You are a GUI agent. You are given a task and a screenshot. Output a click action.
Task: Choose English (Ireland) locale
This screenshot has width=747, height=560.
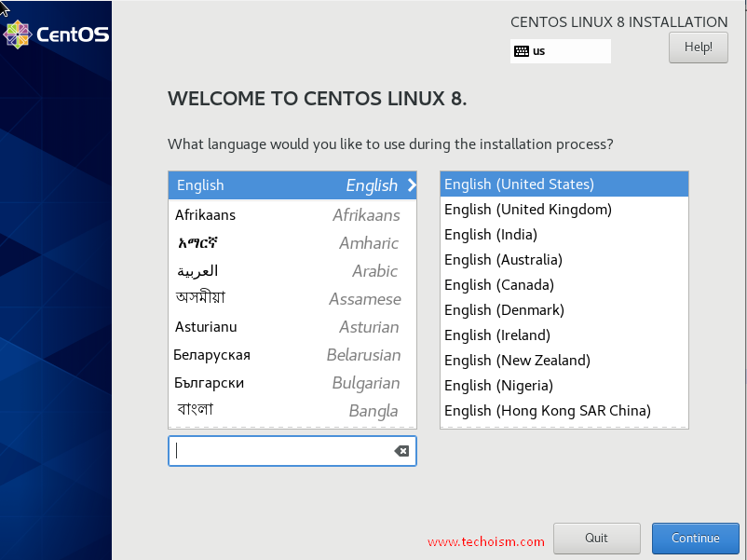coord(564,335)
